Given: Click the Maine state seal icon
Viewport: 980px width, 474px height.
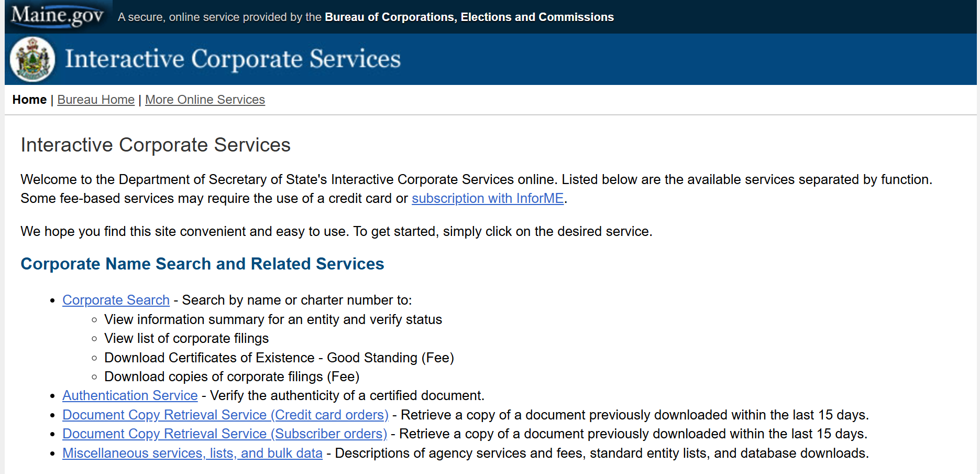Looking at the screenshot, I should (x=32, y=59).
